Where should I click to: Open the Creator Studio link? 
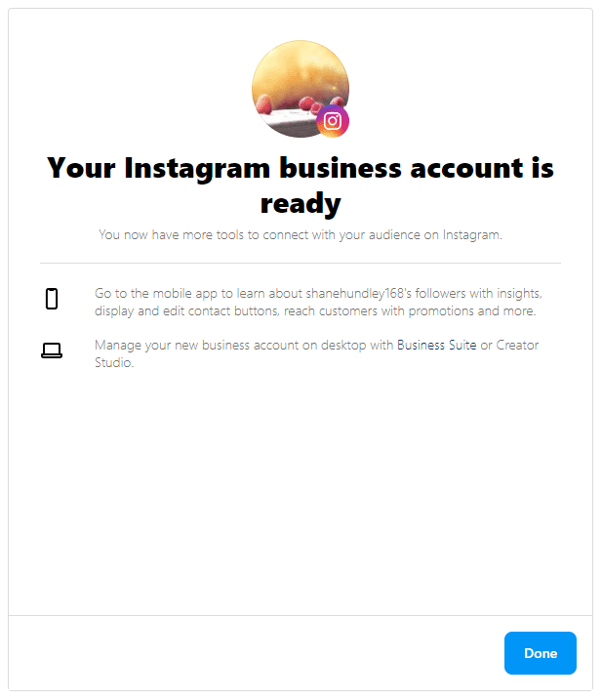click(517, 346)
